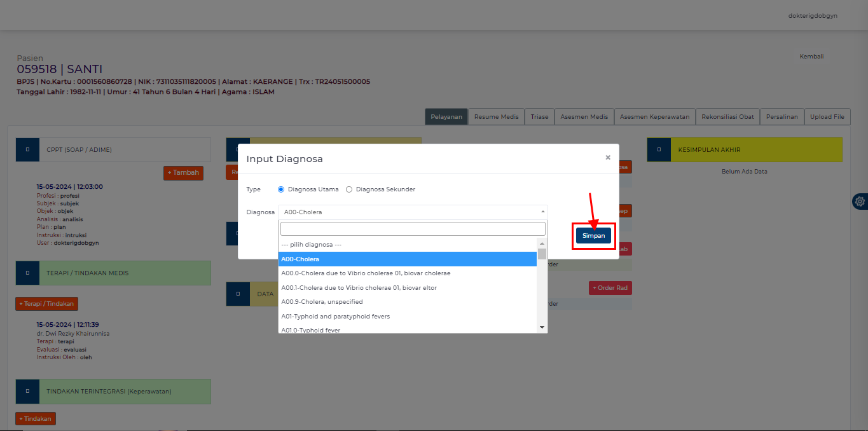Collapse the Diagnosa dropdown showing A00-Cholera

tap(412, 212)
